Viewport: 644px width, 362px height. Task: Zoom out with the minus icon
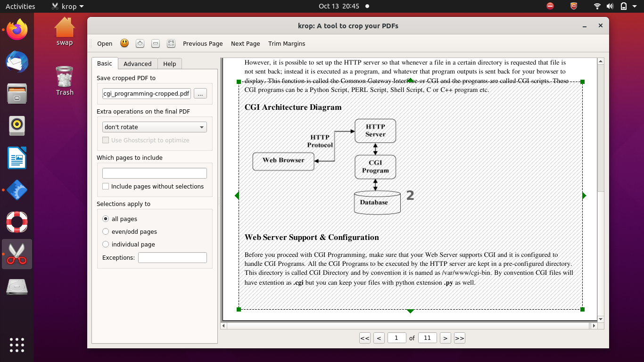pyautogui.click(x=156, y=43)
